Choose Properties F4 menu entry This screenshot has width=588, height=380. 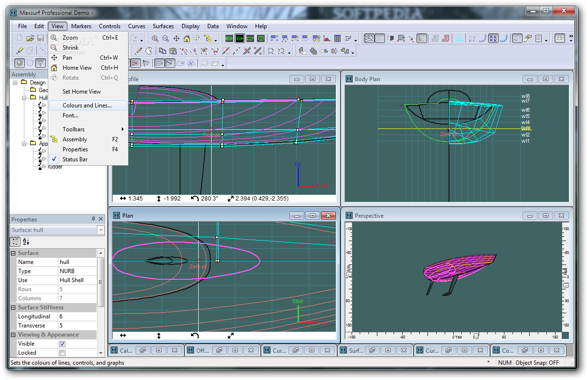tap(88, 149)
